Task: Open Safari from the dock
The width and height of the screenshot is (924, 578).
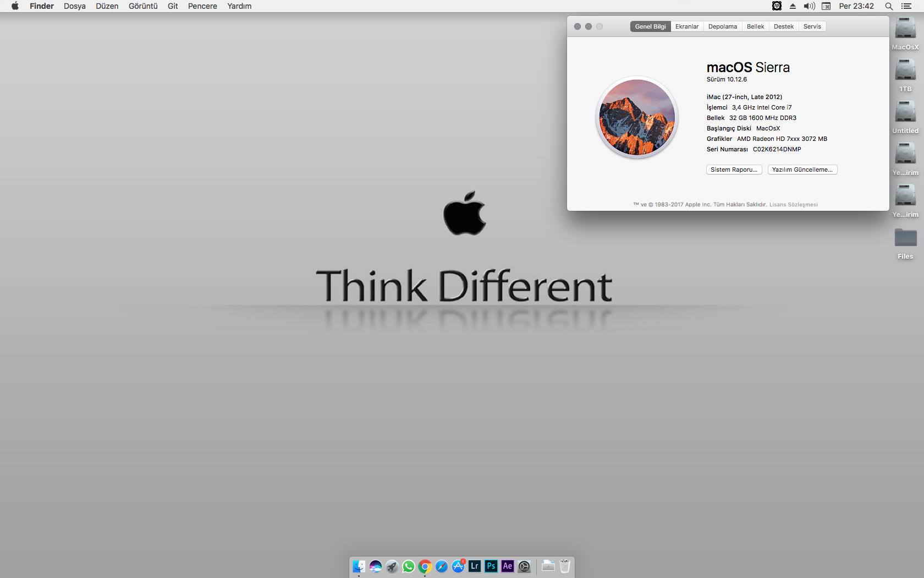Action: coord(442,566)
